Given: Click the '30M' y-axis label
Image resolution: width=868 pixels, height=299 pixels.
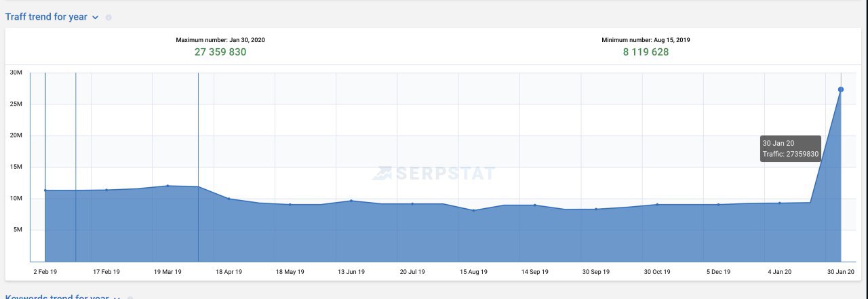Looking at the screenshot, I should 16,72.
